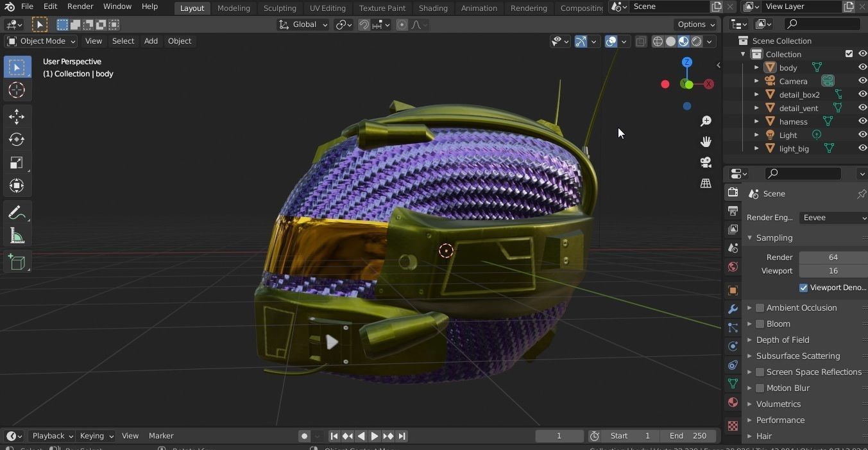Click the zoom viewport magnifier icon
The width and height of the screenshot is (868, 450).
(x=706, y=121)
